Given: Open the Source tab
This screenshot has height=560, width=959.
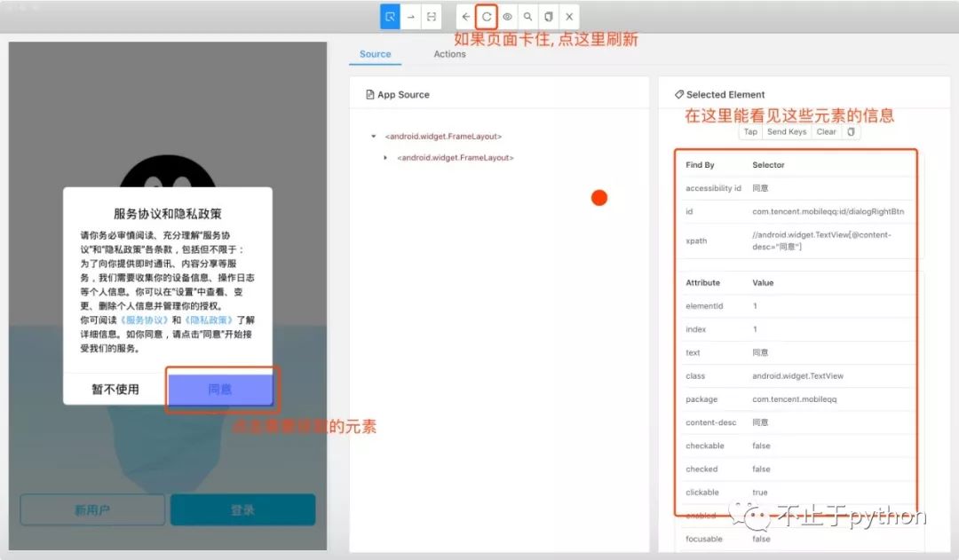Looking at the screenshot, I should tap(375, 54).
